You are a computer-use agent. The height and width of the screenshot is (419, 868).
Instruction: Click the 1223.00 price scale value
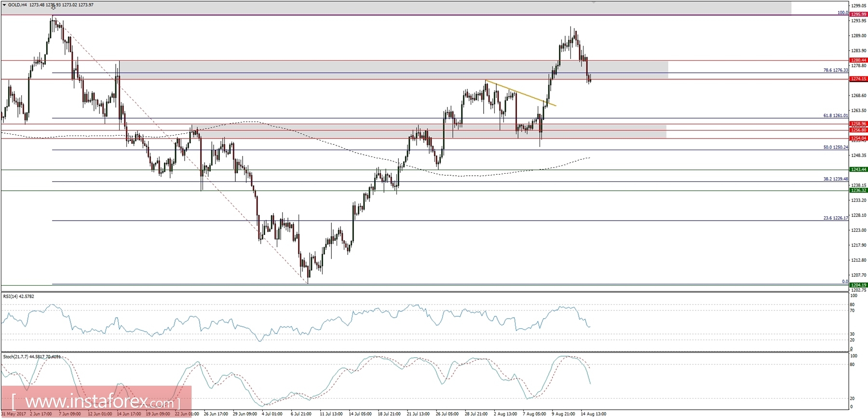[x=859, y=230]
